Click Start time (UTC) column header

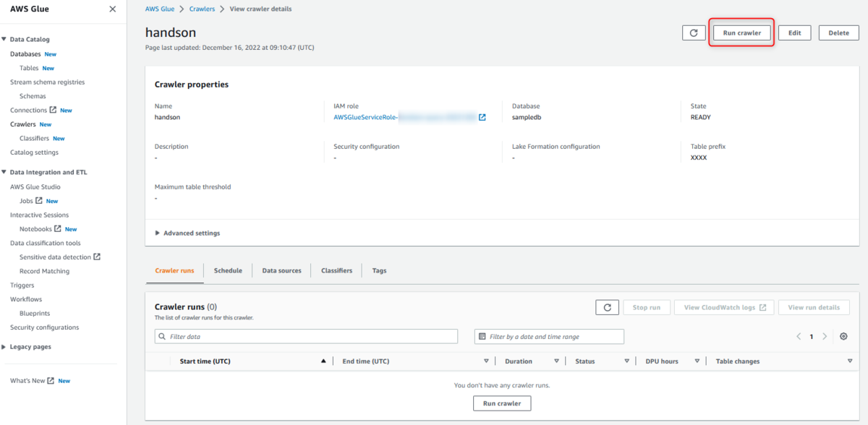(x=205, y=361)
